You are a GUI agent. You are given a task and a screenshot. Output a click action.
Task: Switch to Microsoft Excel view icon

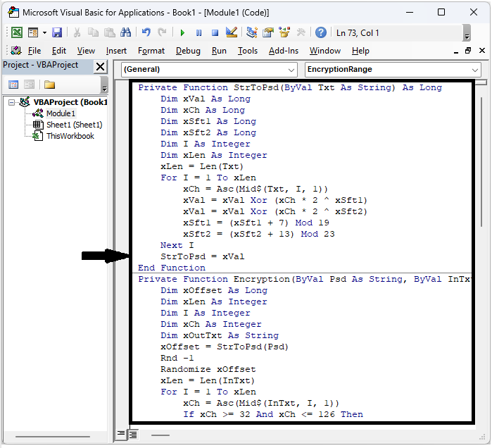coord(16,32)
